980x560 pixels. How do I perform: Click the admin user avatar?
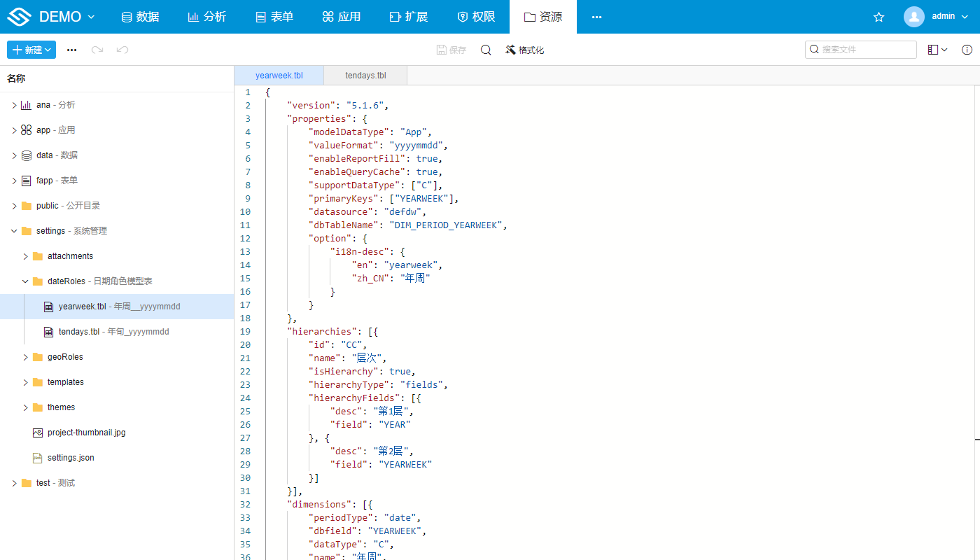point(914,17)
